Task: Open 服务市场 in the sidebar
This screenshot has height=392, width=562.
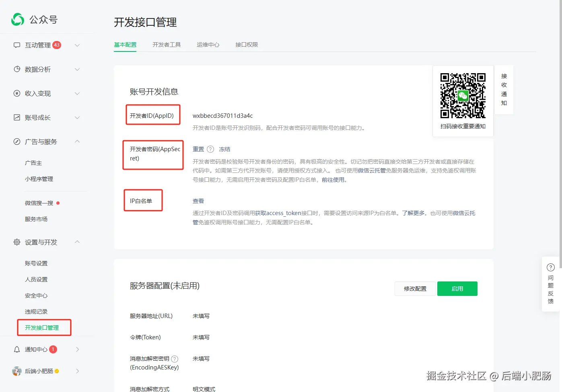Action: point(36,219)
